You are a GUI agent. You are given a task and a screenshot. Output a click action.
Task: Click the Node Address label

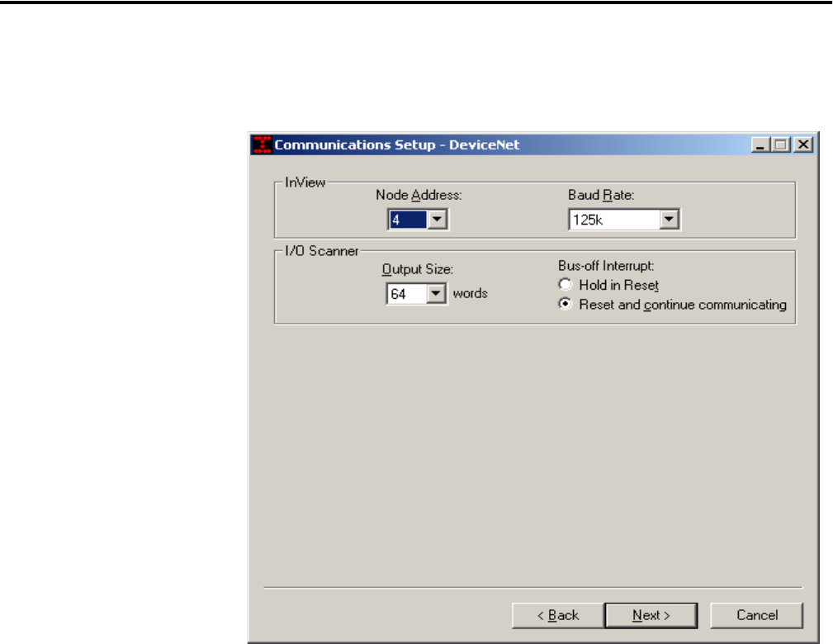point(419,195)
